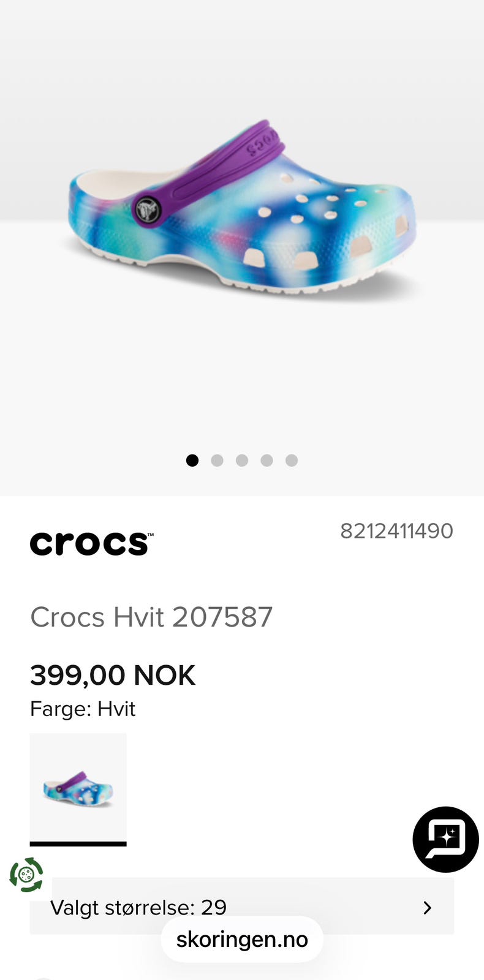Tap the round rivet emblem on shoe

point(147,210)
